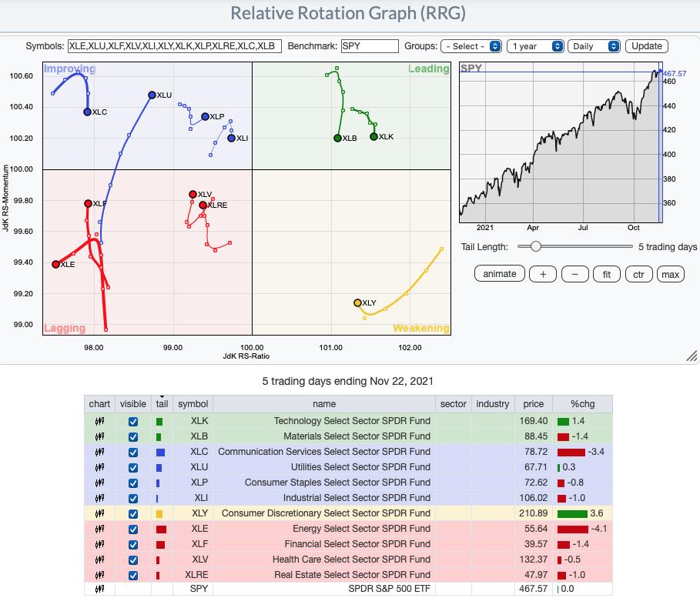Screen dimensions: 700x598
Task: Open chart icon for XLF row
Action: (99, 544)
